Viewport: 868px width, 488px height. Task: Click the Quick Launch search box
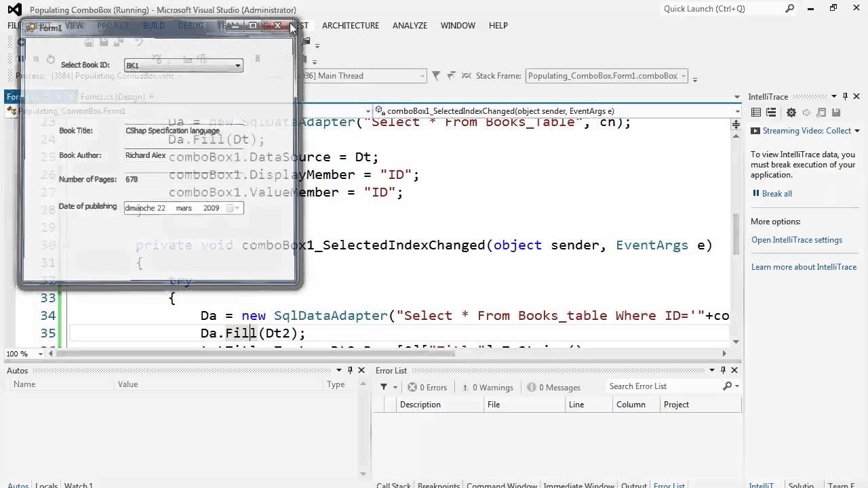pyautogui.click(x=723, y=9)
